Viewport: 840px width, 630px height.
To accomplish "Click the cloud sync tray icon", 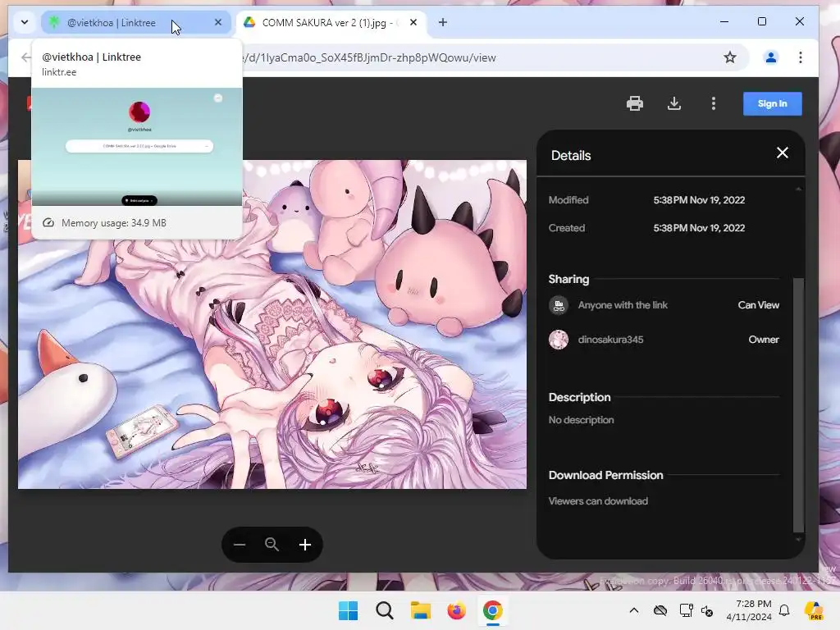I will (660, 610).
